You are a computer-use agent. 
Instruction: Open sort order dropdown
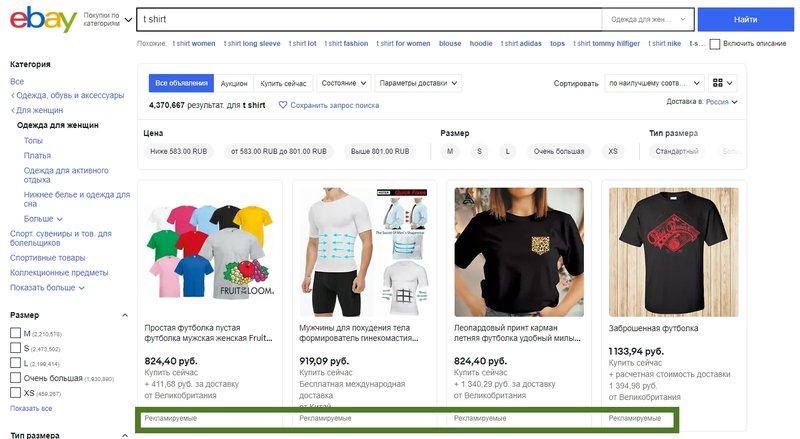[654, 83]
